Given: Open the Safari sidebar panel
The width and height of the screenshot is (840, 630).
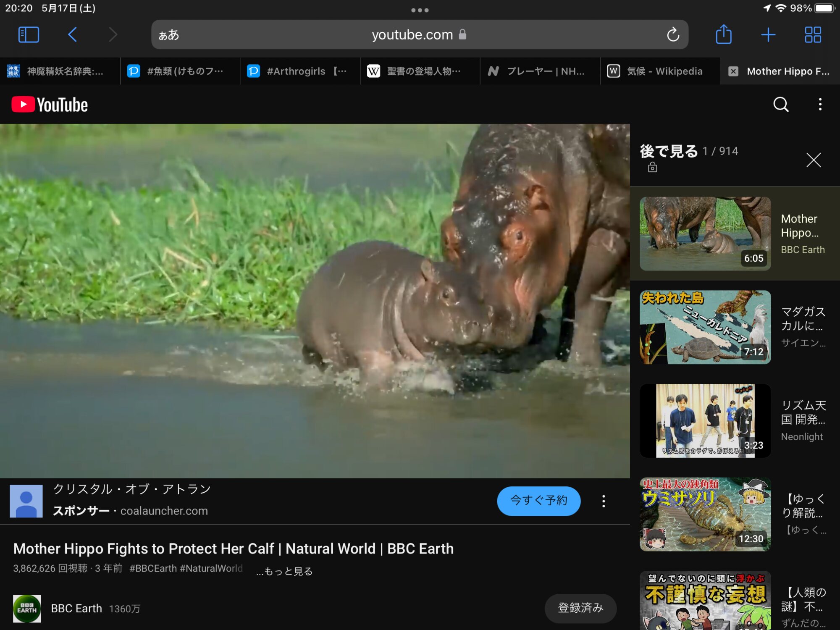Looking at the screenshot, I should pos(29,34).
